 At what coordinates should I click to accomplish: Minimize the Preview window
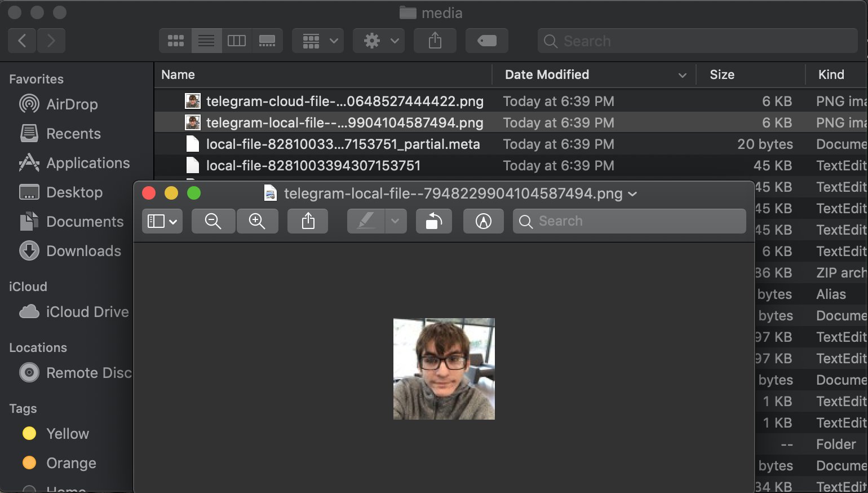click(x=171, y=193)
